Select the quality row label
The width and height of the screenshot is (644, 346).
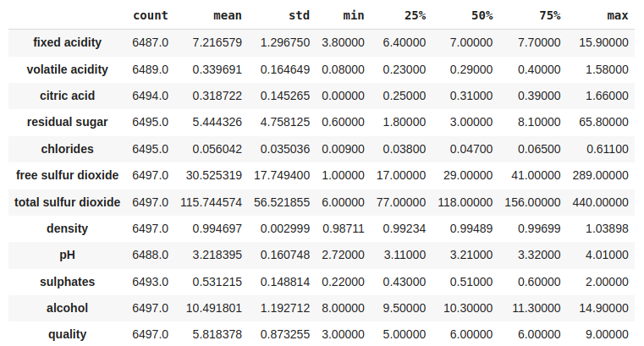point(68,334)
